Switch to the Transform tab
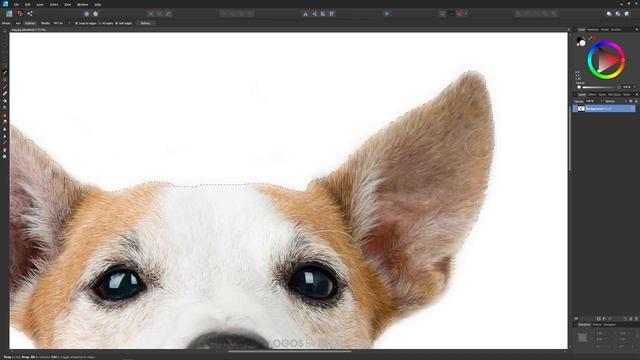The height and width of the screenshot is (360, 640). click(584, 324)
